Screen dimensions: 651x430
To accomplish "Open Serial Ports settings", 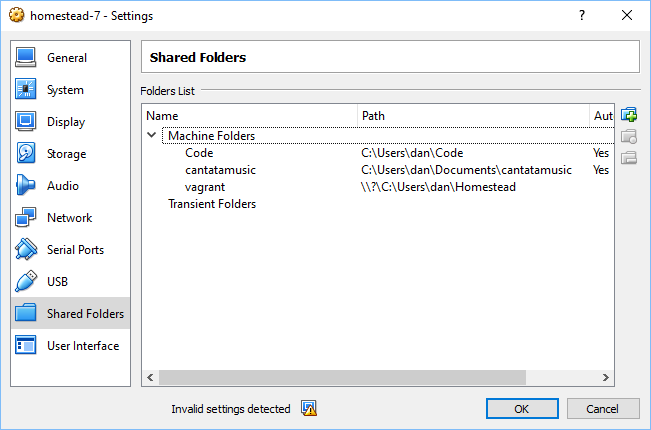I will pyautogui.click(x=75, y=250).
